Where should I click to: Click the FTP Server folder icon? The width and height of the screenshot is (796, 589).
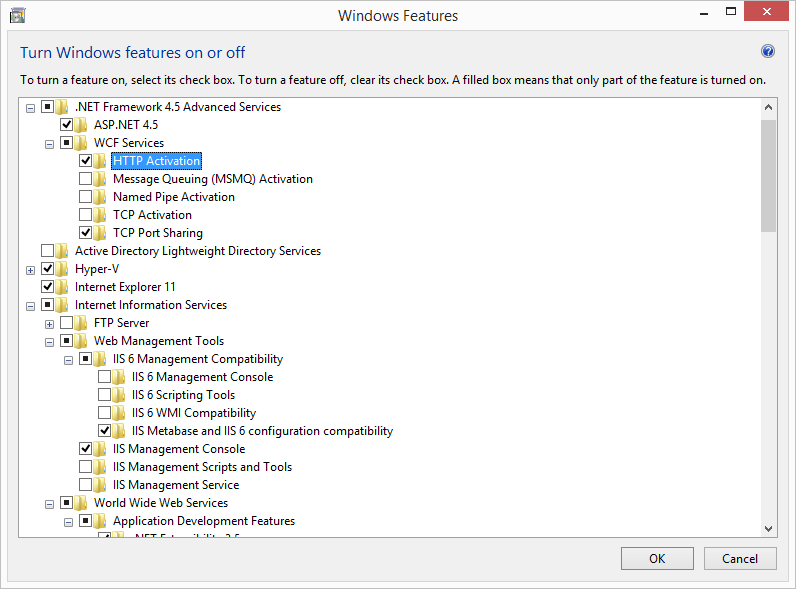[81, 323]
